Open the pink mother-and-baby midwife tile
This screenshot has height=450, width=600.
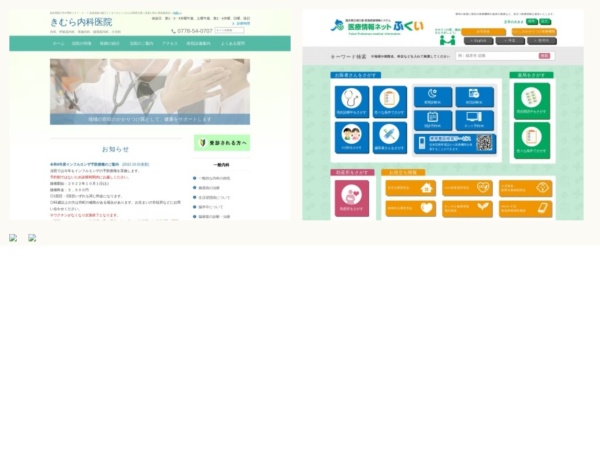coord(352,198)
